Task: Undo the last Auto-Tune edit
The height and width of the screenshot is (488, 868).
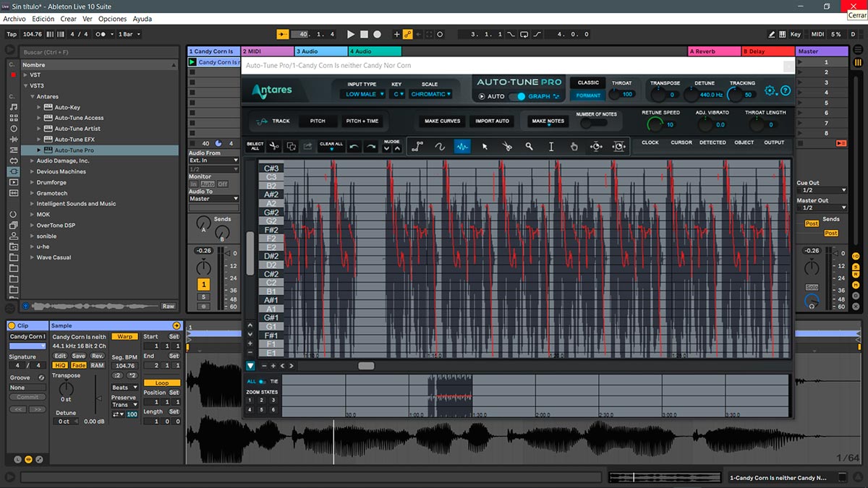Action: 354,146
